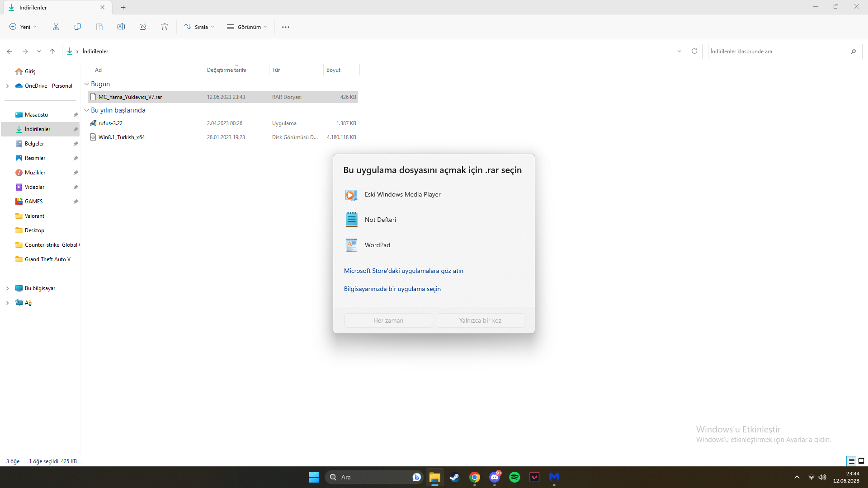Click the Share icon in toolbar
The width and height of the screenshot is (868, 488).
coord(143,27)
